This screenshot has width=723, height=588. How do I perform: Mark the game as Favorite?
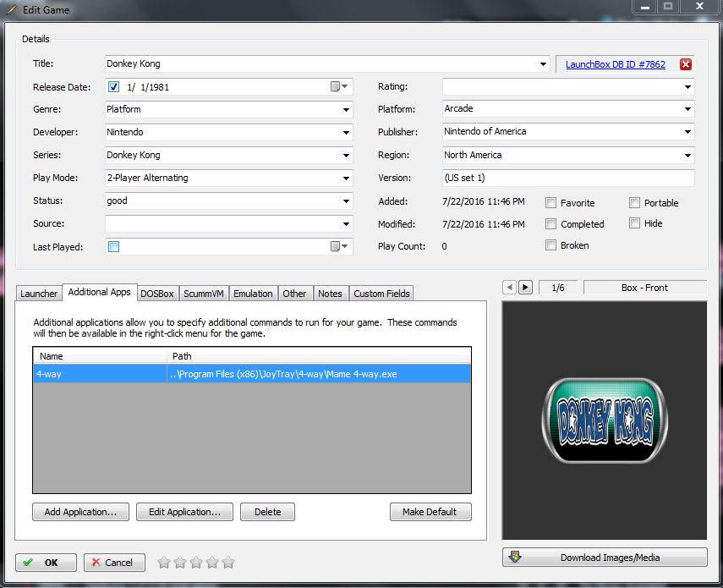point(550,203)
